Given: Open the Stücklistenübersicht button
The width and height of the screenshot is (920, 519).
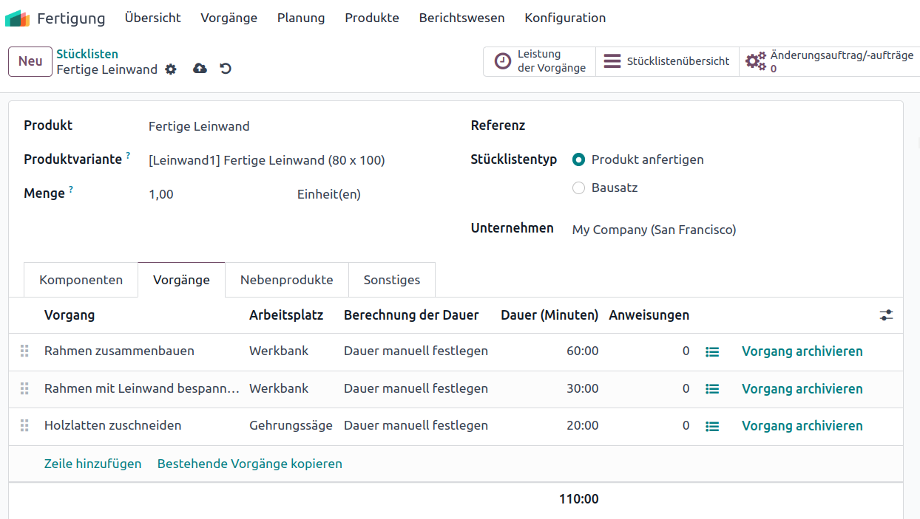Looking at the screenshot, I should (667, 61).
